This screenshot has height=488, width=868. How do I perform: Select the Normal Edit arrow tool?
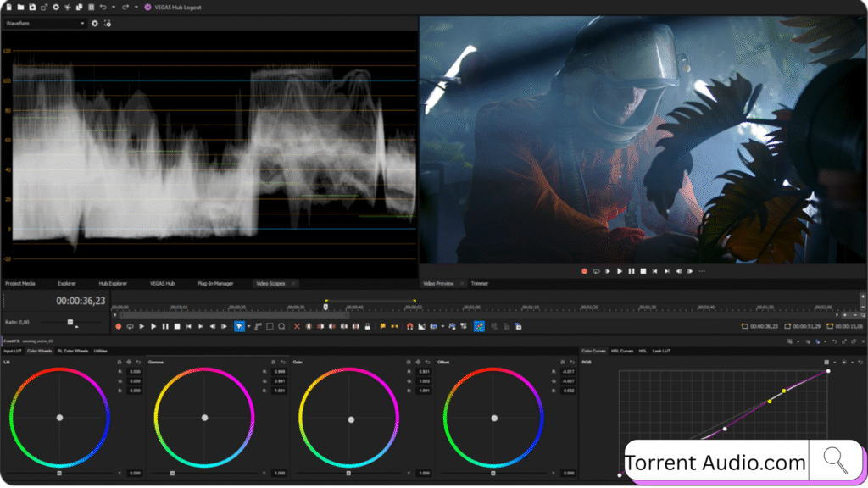tap(239, 326)
